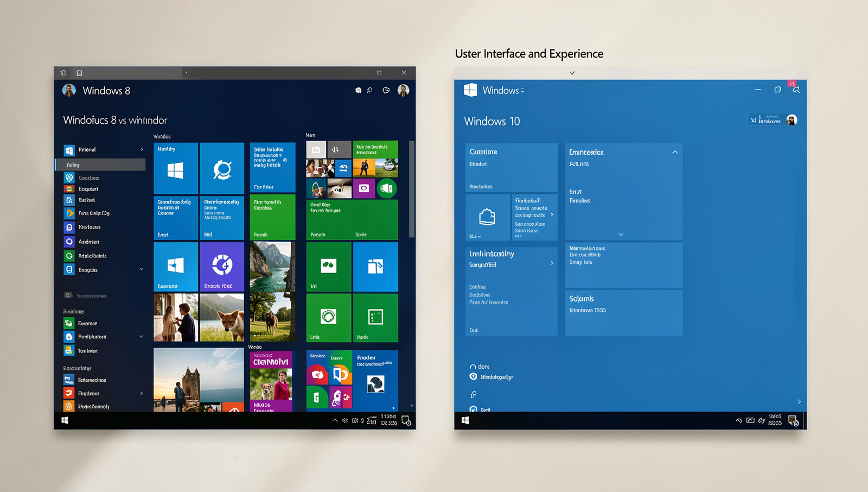Open the gear settings icon in Windows 8 header
This screenshot has width=868, height=492.
click(358, 90)
